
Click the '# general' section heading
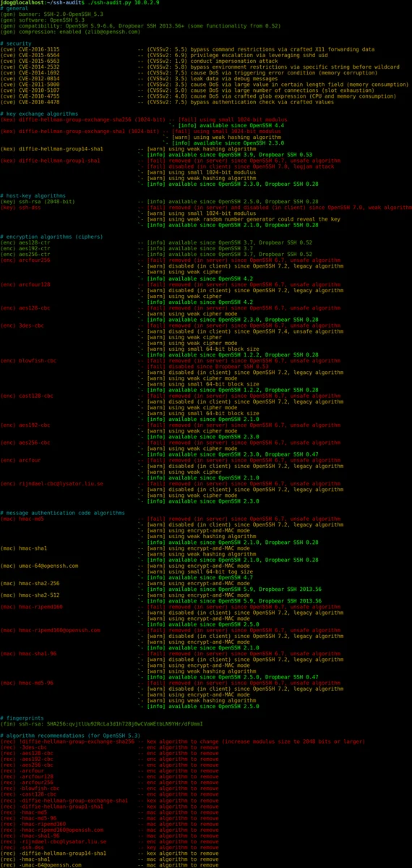14,9
